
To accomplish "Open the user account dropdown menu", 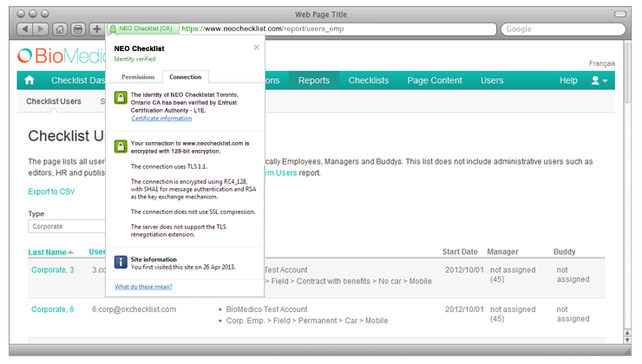I will click(599, 81).
